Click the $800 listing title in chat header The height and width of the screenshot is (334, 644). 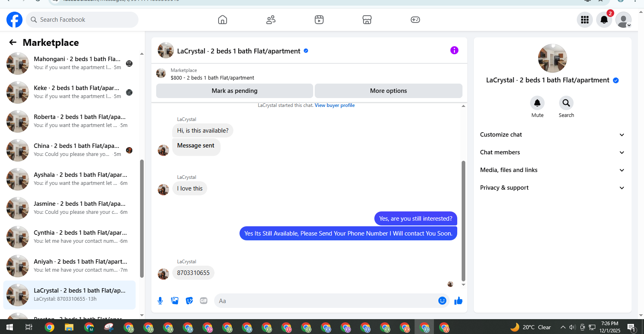[x=213, y=78]
